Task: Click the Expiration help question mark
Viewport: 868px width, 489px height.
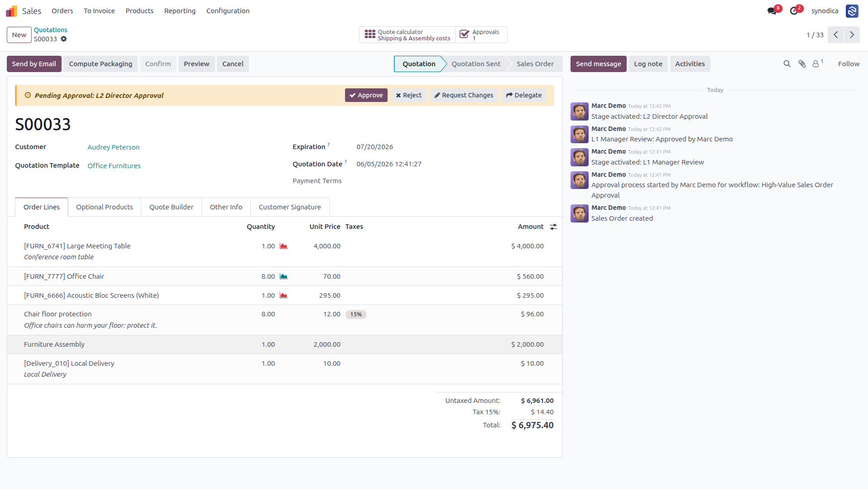Action: [329, 145]
